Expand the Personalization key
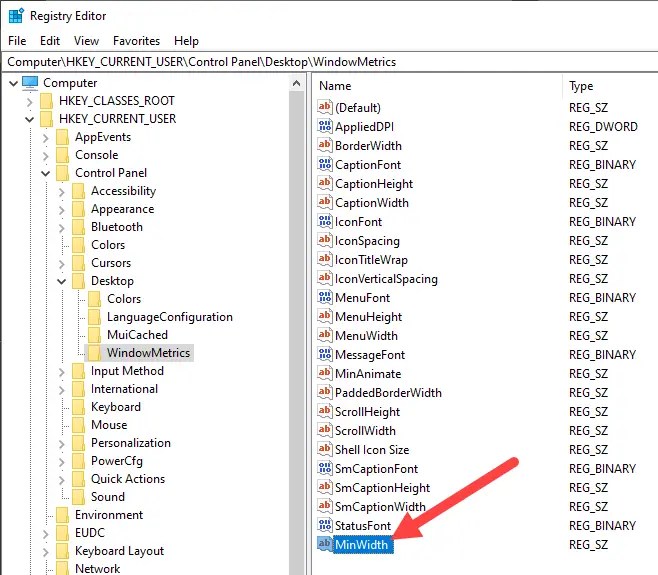This screenshot has height=575, width=658. pos(61,443)
